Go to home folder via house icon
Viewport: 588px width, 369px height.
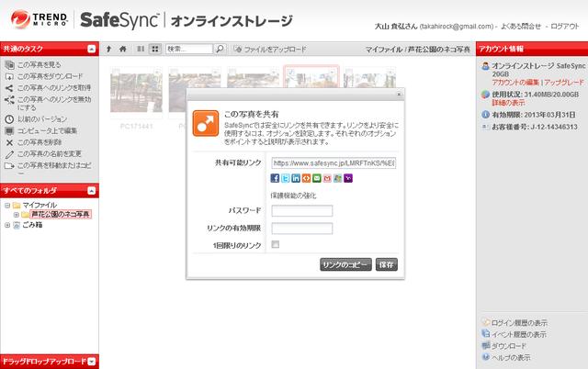(x=122, y=49)
